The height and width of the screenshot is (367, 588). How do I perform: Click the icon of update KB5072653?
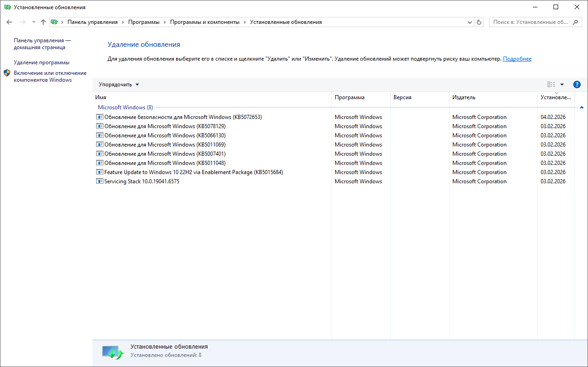(100, 117)
